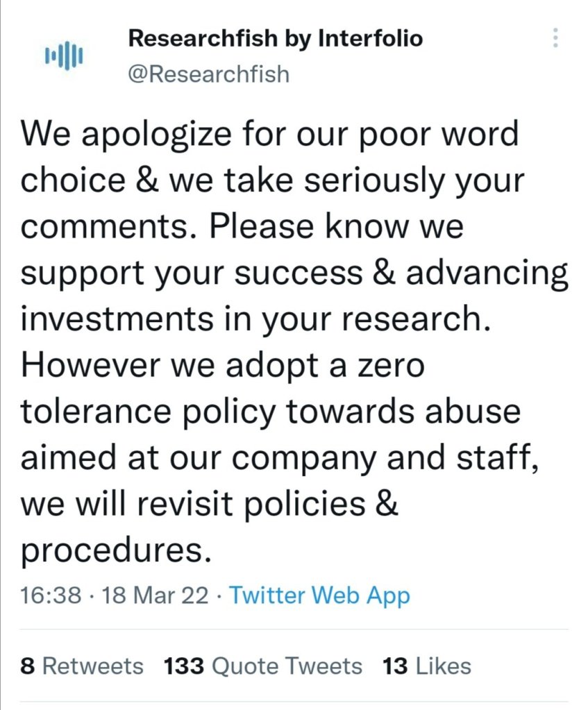Viewport: 588px width, 710px height.
Task: Click the 13 likes count
Action: point(395,666)
